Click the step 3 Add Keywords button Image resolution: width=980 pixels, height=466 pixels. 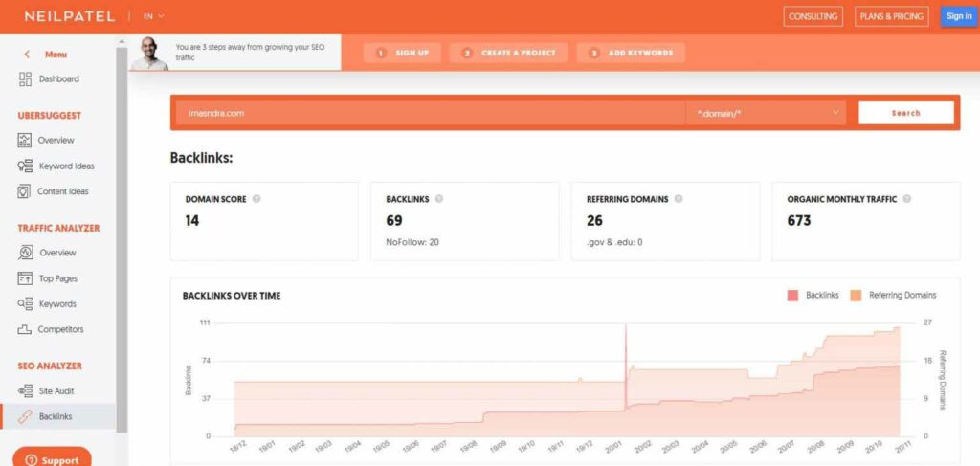[632, 53]
